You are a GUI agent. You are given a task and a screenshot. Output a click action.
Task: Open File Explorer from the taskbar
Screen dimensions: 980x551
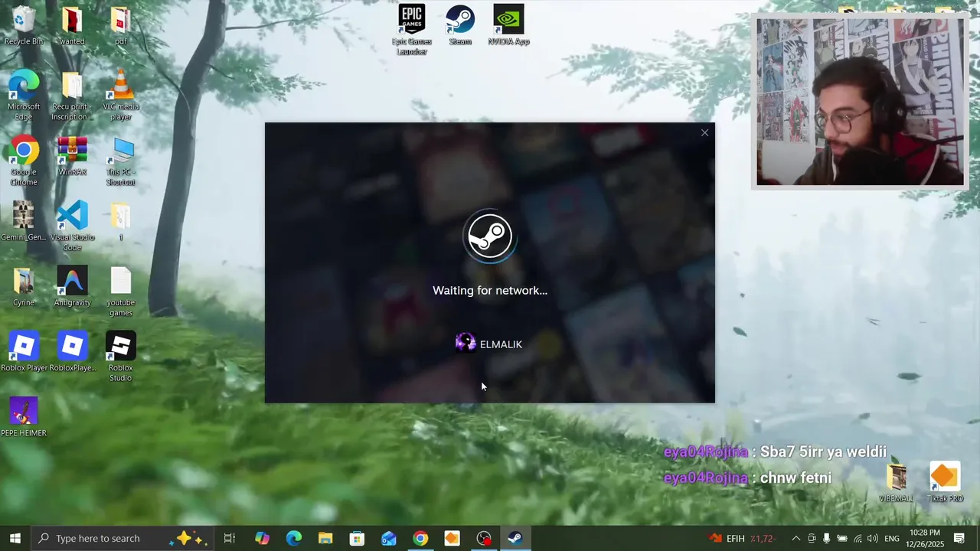point(325,538)
